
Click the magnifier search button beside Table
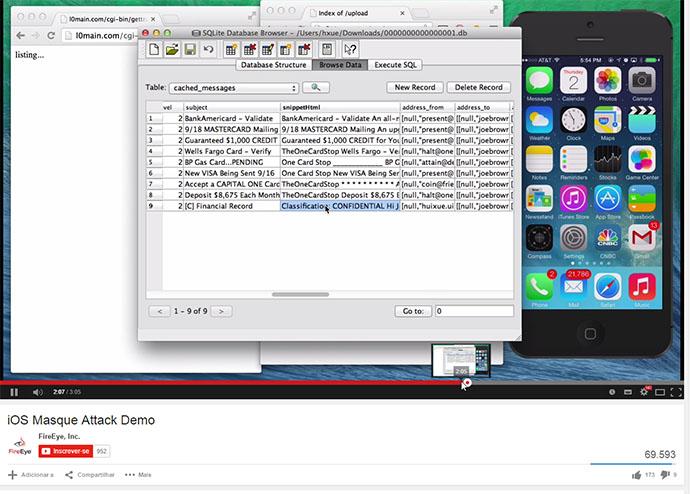[x=316, y=88]
